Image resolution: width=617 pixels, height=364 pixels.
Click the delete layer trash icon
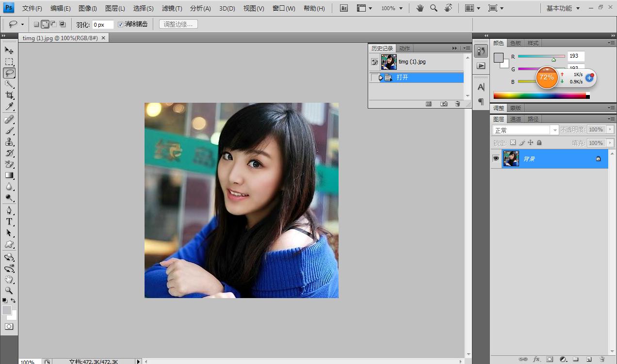point(602,359)
